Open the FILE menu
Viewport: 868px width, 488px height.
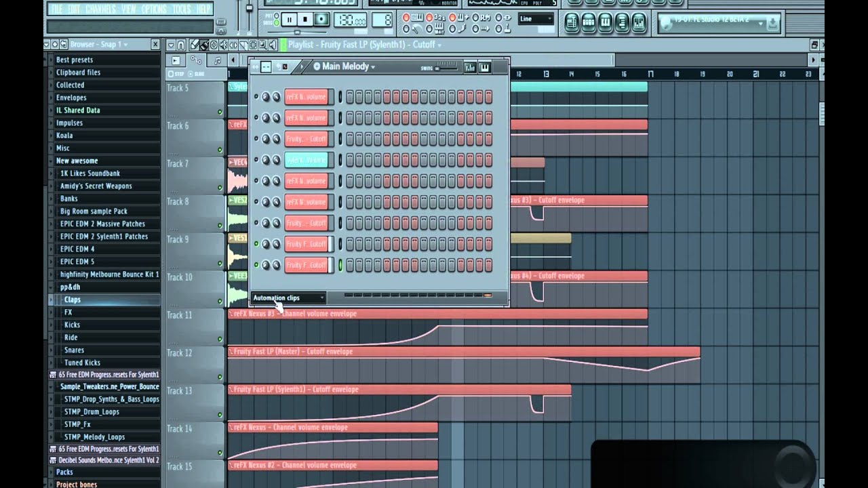56,9
